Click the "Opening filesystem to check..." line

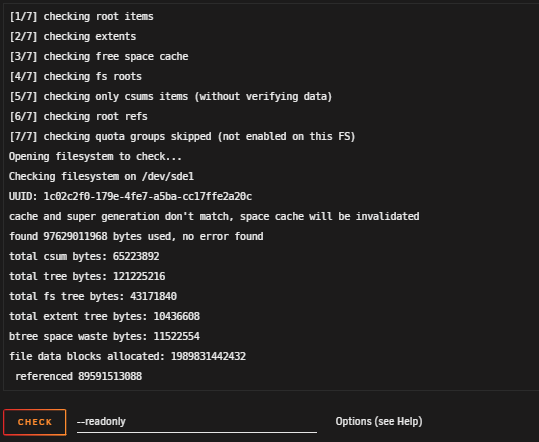(95, 156)
